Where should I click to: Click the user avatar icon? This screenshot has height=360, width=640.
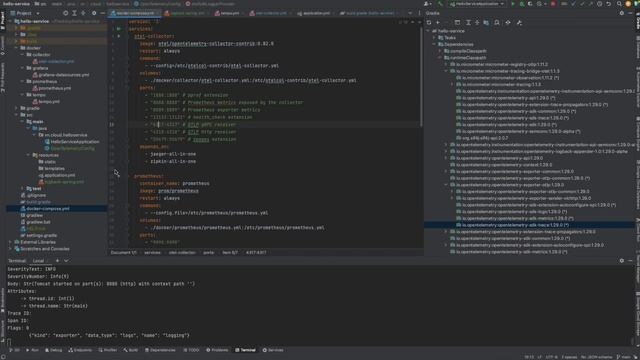click(629, 4)
